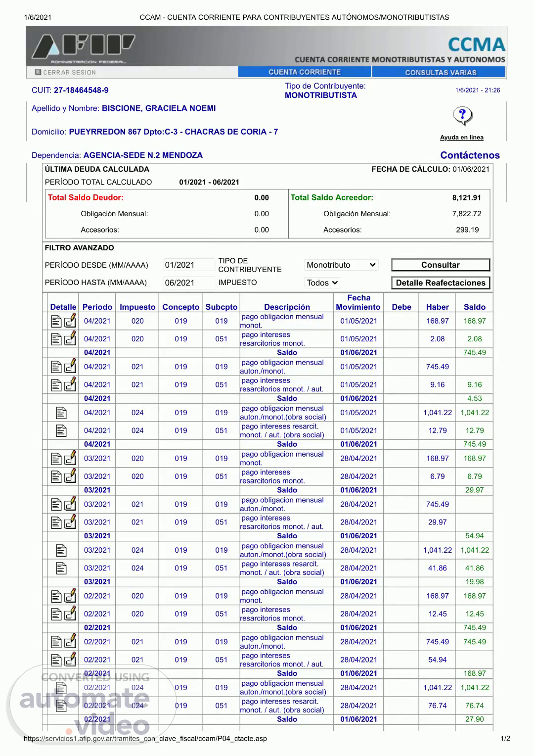
Task: Click the Concepto column header
Action: (181, 307)
